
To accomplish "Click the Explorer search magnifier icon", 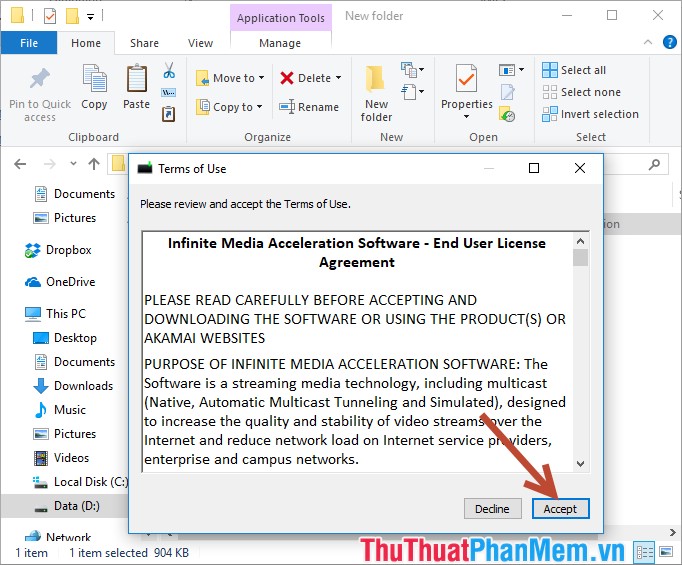I will (654, 164).
